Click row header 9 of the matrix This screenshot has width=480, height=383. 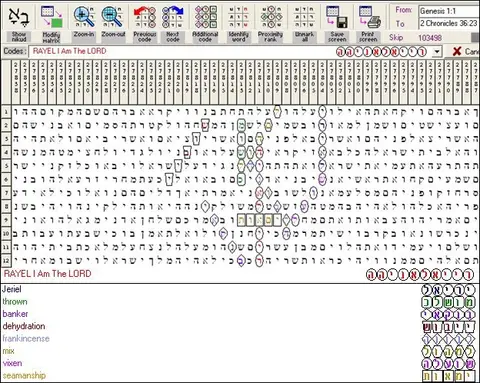coord(6,220)
